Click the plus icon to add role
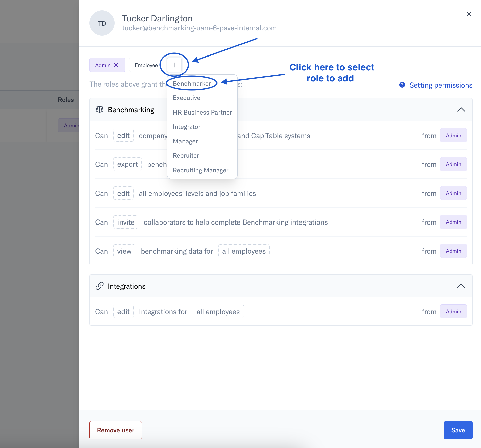 [174, 65]
